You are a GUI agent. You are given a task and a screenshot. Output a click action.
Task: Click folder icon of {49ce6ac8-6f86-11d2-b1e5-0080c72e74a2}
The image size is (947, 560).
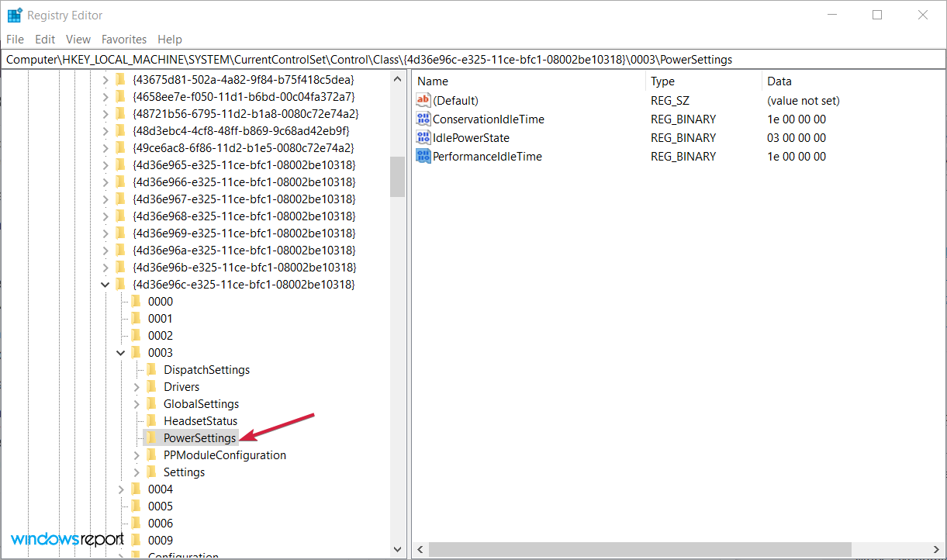coord(120,147)
